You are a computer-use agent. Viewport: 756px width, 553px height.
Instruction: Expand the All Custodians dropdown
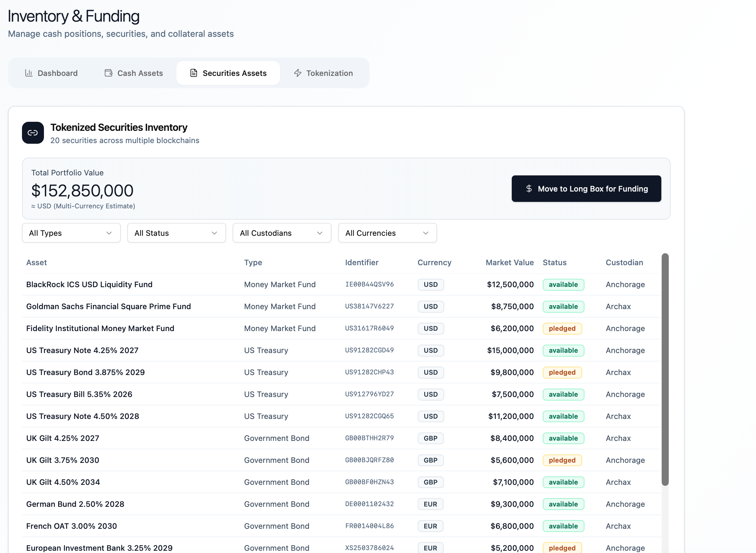pos(282,233)
